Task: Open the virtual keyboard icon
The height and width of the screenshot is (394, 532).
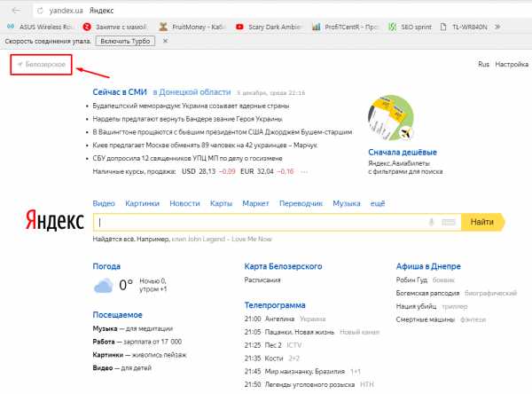Action: (448, 223)
